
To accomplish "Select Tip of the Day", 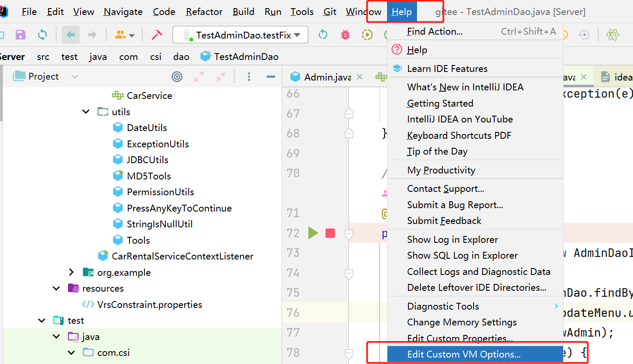I will 475,151.
